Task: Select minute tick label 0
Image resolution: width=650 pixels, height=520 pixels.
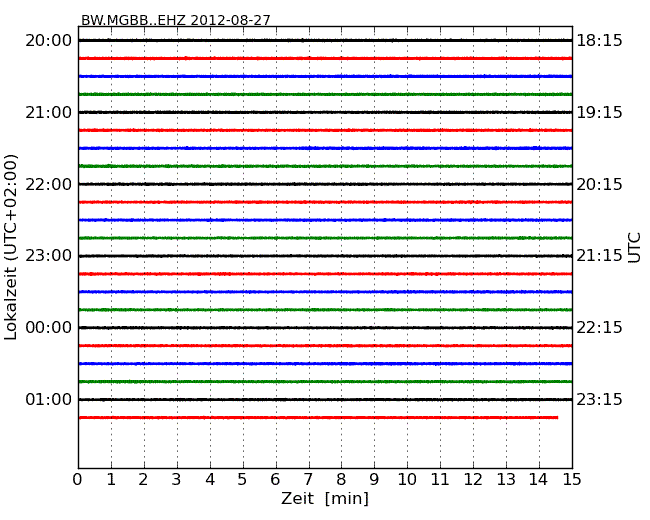Action: (78, 479)
